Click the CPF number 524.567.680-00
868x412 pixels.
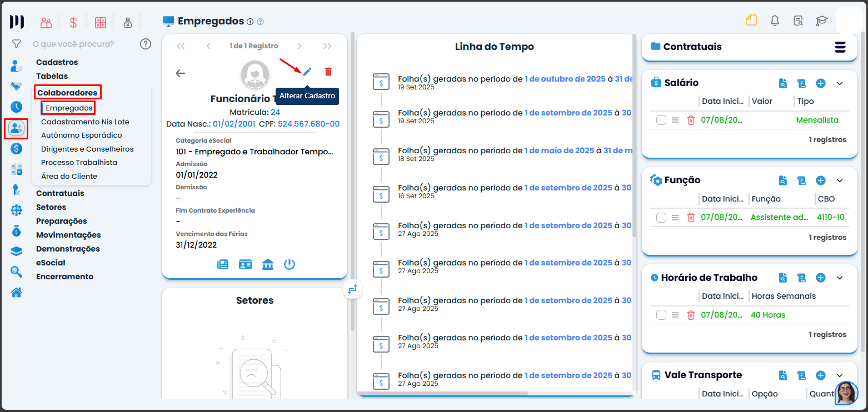point(308,124)
